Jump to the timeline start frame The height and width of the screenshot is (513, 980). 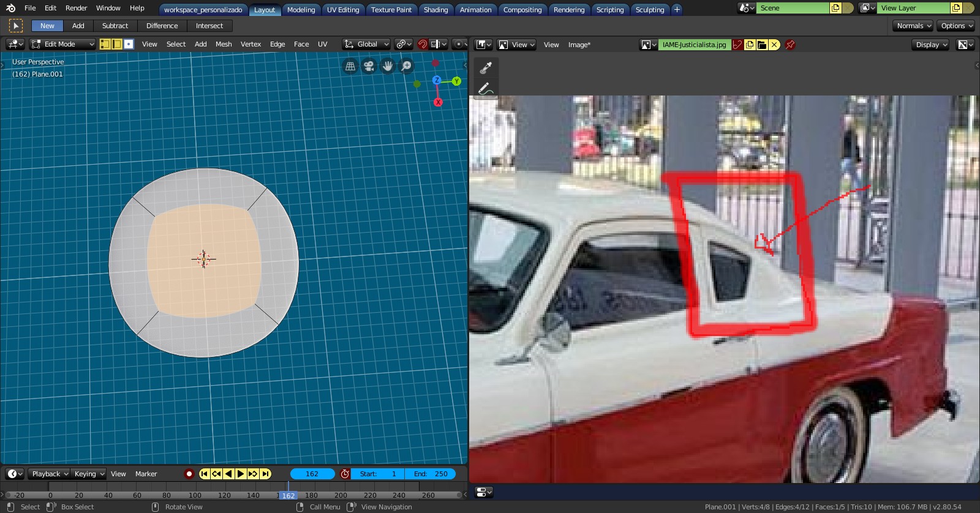point(204,474)
